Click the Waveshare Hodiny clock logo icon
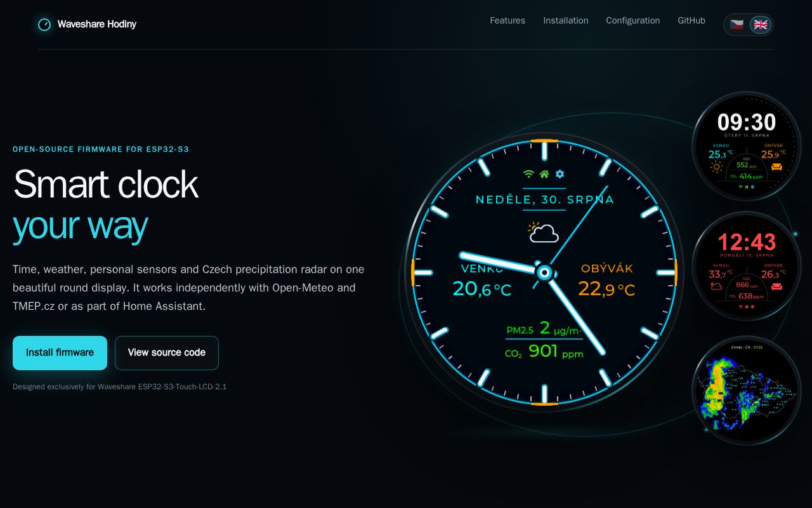 (44, 25)
